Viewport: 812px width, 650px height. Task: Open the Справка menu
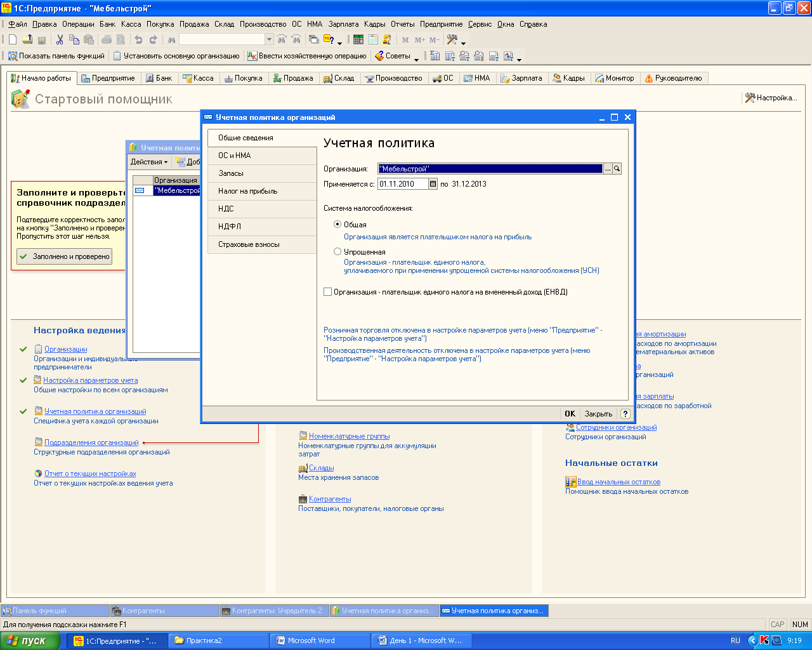click(534, 24)
